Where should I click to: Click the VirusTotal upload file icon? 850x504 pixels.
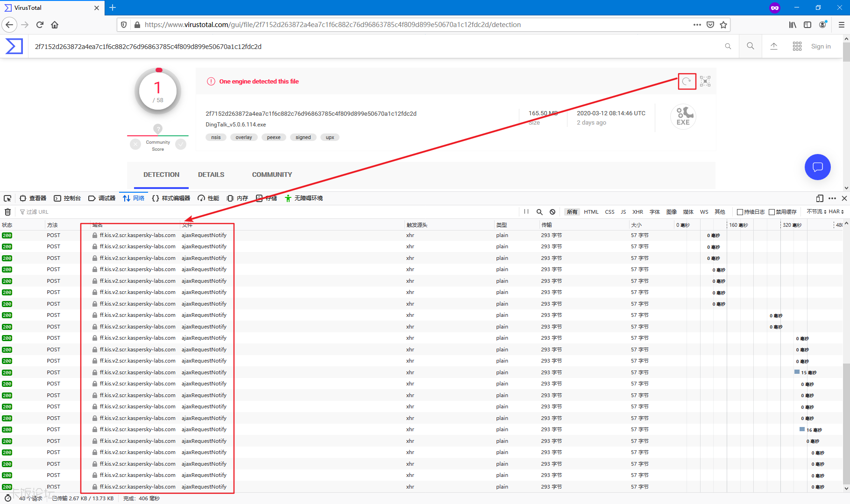point(774,46)
